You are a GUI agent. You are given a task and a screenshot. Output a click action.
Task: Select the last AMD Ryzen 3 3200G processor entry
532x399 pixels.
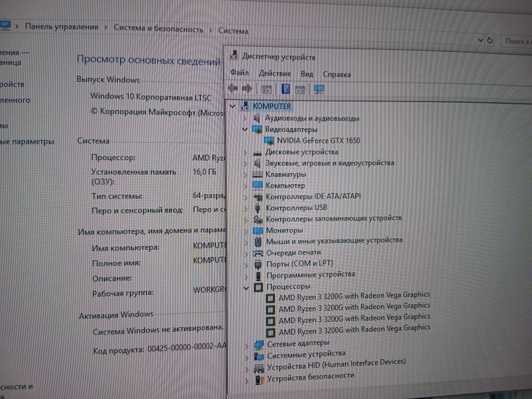click(x=354, y=330)
